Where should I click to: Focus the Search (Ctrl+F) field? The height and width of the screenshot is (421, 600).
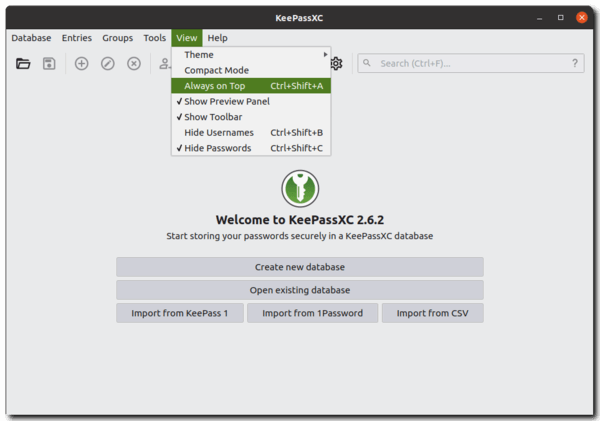point(471,63)
